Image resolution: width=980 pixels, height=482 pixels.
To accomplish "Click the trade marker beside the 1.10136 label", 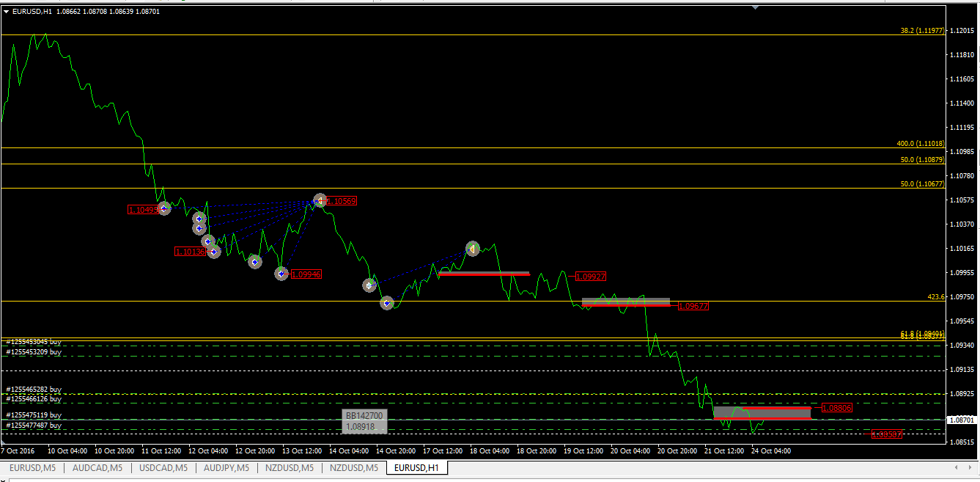I will (x=213, y=252).
